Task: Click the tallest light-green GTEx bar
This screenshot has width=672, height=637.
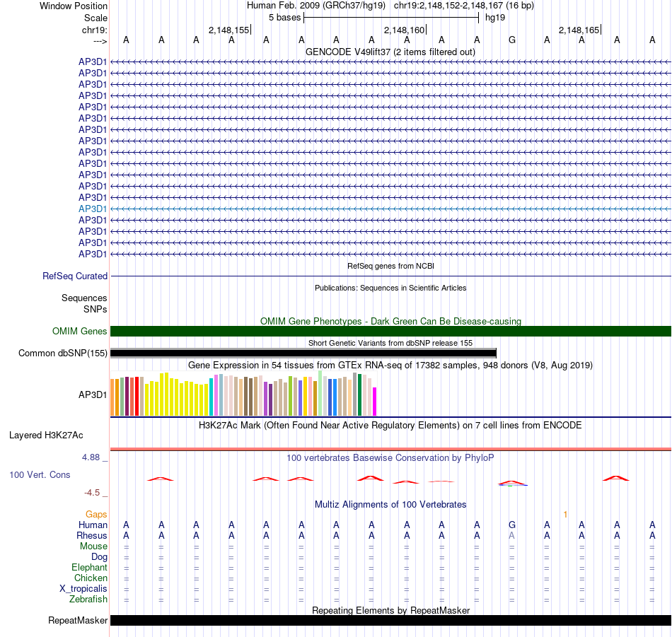Action: click(320, 393)
